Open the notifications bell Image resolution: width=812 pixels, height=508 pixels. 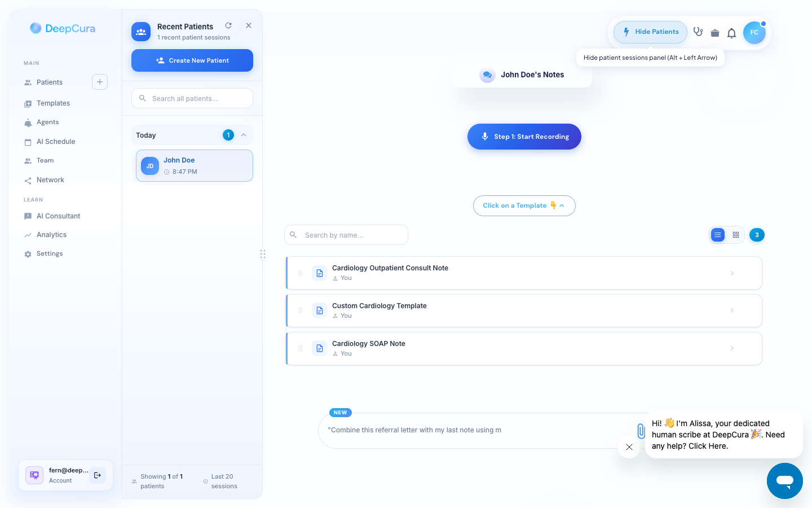tap(732, 33)
